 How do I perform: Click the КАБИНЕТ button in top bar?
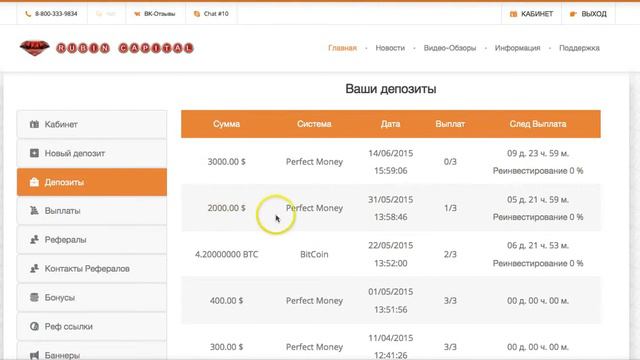(x=531, y=14)
